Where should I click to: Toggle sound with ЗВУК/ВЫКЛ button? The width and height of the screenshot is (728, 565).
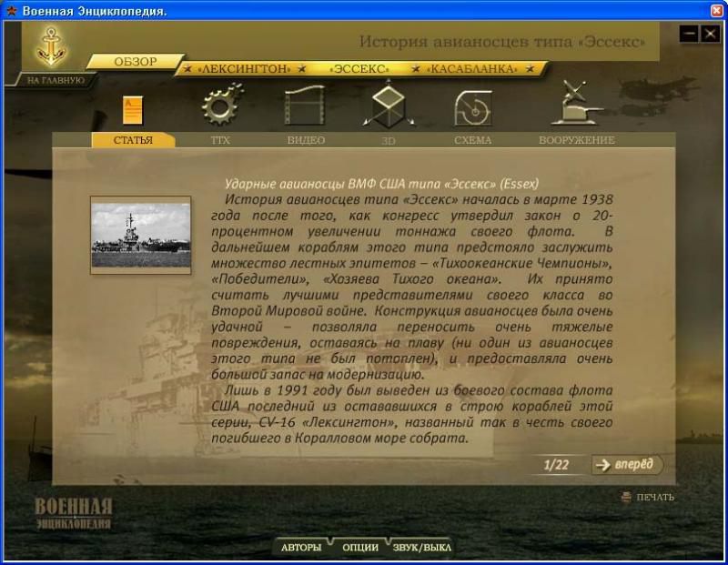[x=421, y=548]
